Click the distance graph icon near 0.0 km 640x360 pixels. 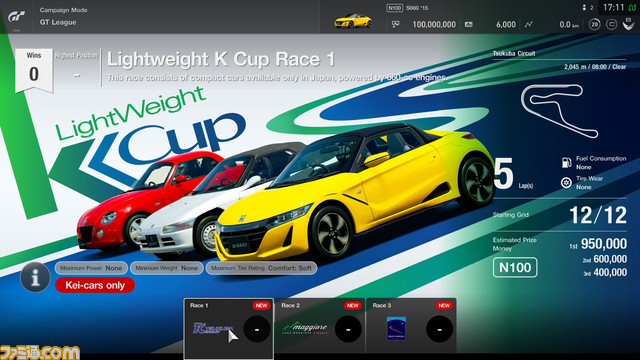coord(529,24)
